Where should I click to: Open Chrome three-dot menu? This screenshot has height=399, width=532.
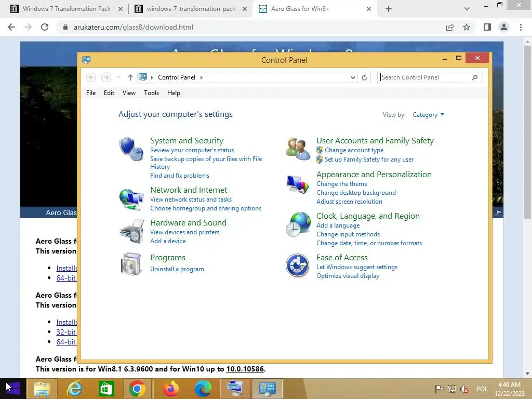521,27
